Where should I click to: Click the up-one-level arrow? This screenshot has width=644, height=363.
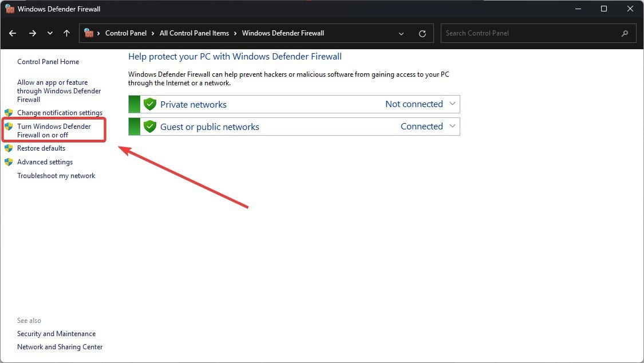point(66,33)
